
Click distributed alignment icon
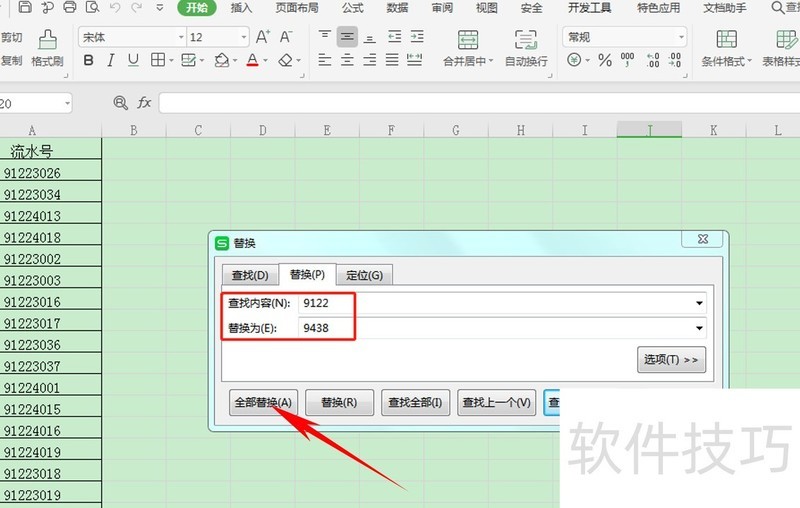414,60
